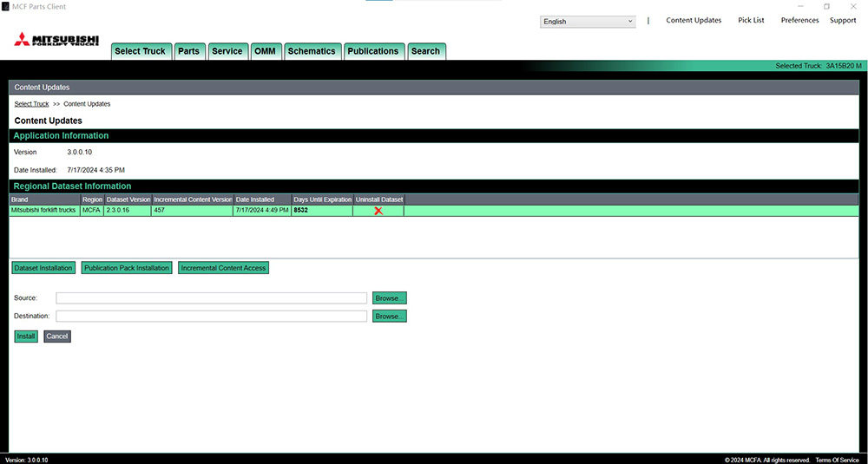The image size is (868, 464).
Task: Browse for the Destination location
Action: [390, 317]
